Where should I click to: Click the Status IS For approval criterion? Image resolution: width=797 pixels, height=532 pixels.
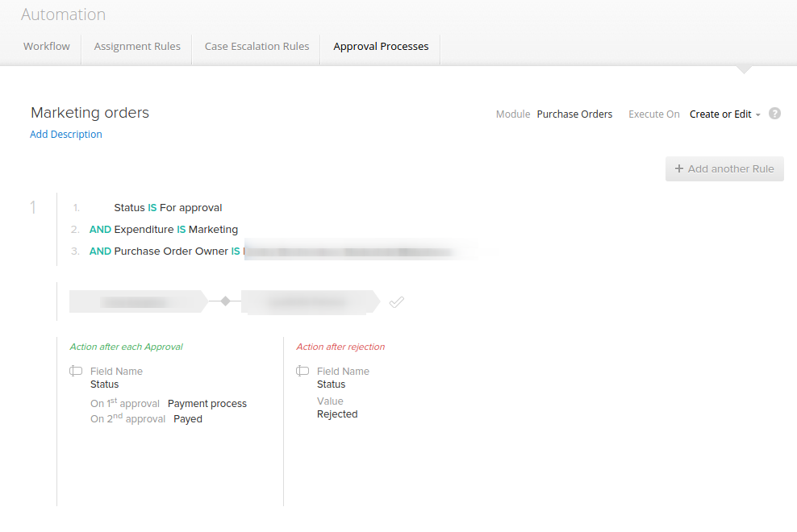click(x=168, y=208)
